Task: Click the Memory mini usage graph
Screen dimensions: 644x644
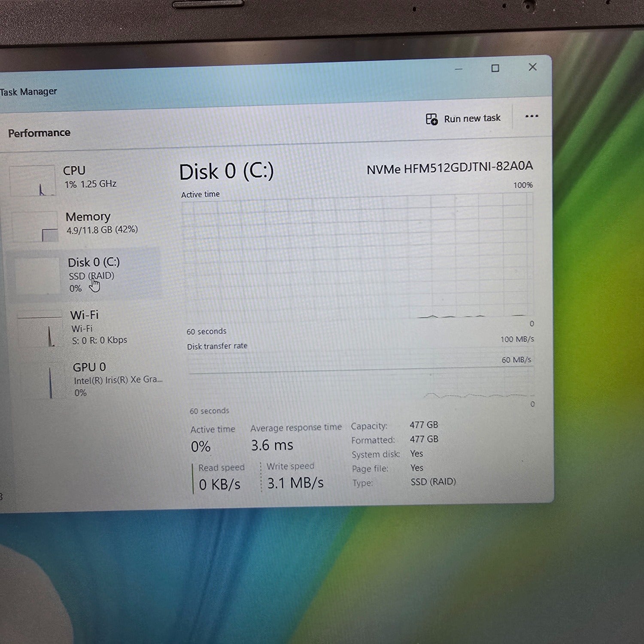Action: click(35, 227)
